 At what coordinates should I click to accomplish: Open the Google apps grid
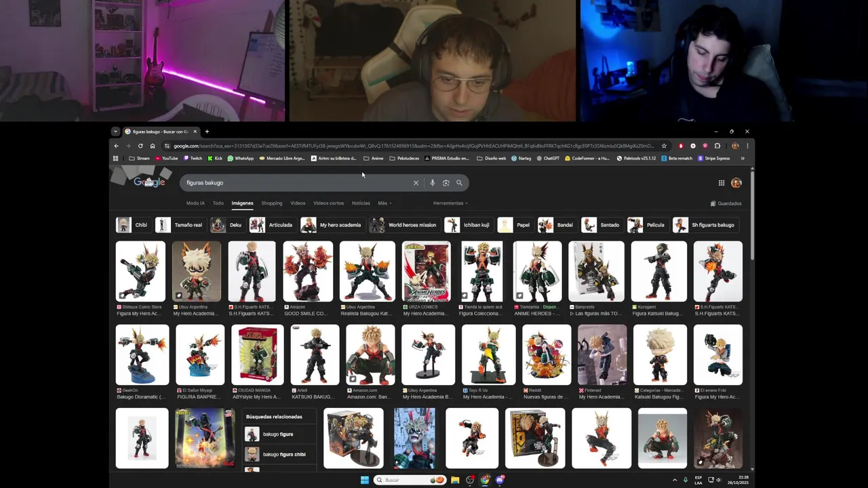point(722,183)
